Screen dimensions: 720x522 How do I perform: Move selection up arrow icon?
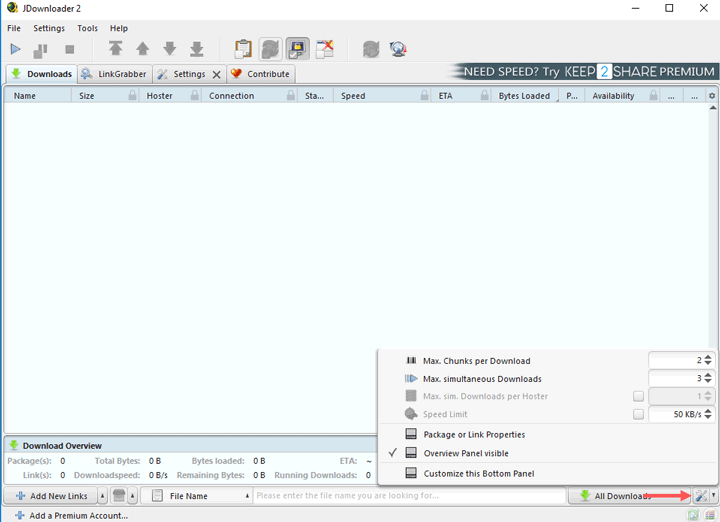(143, 49)
